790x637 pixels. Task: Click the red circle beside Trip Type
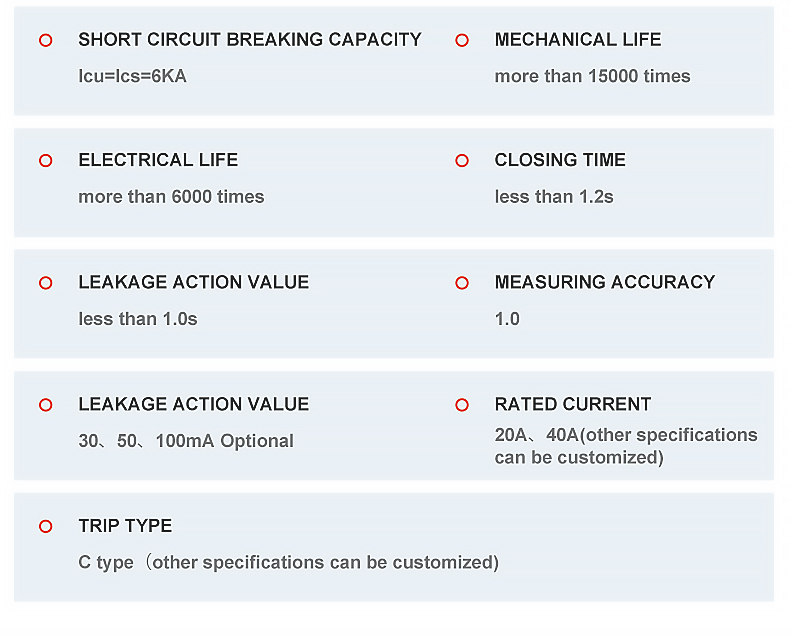coord(45,527)
